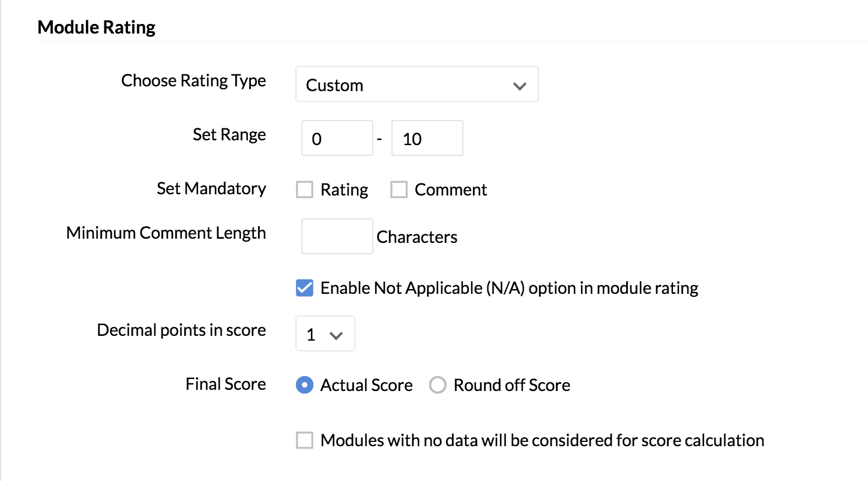Click the chevron beside decimal value 1
The width and height of the screenshot is (868, 481).
tap(336, 335)
